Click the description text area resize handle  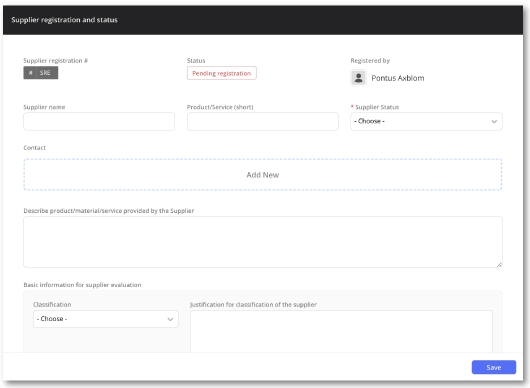pyautogui.click(x=499, y=265)
